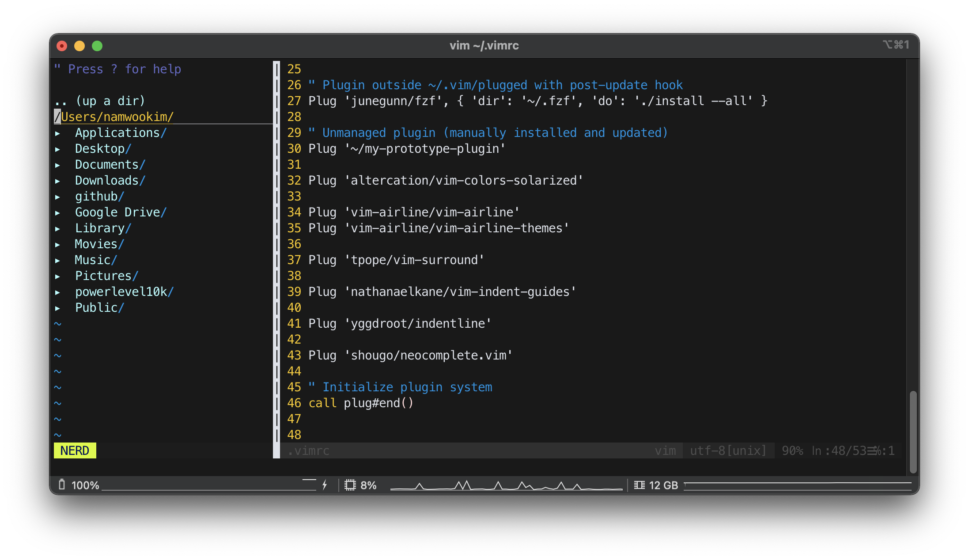Screen dimensions: 969x560
Task: Click the window title 'vim ~/.vimrc'
Action: 484,45
